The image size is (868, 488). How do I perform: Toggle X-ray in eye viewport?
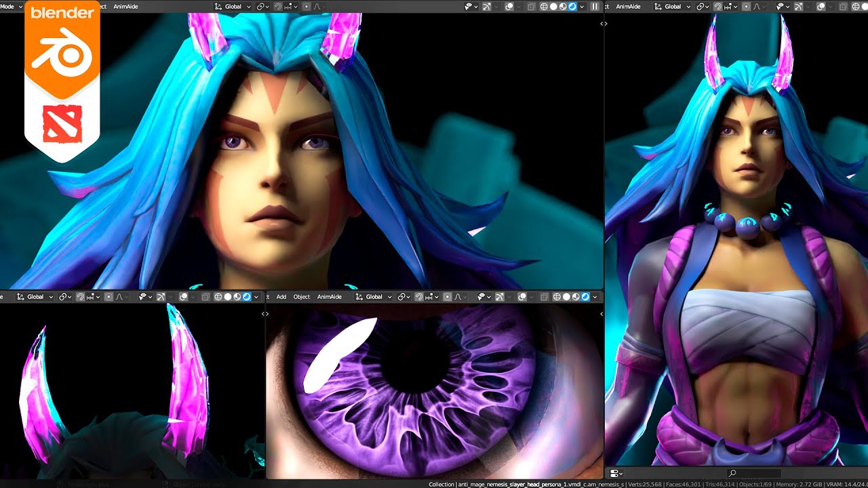coord(544,297)
